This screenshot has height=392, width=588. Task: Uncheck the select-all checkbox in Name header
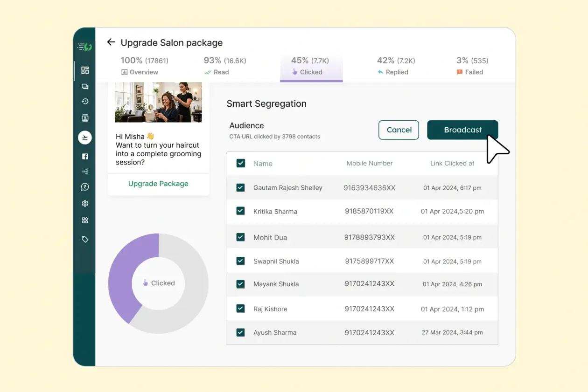coord(240,163)
